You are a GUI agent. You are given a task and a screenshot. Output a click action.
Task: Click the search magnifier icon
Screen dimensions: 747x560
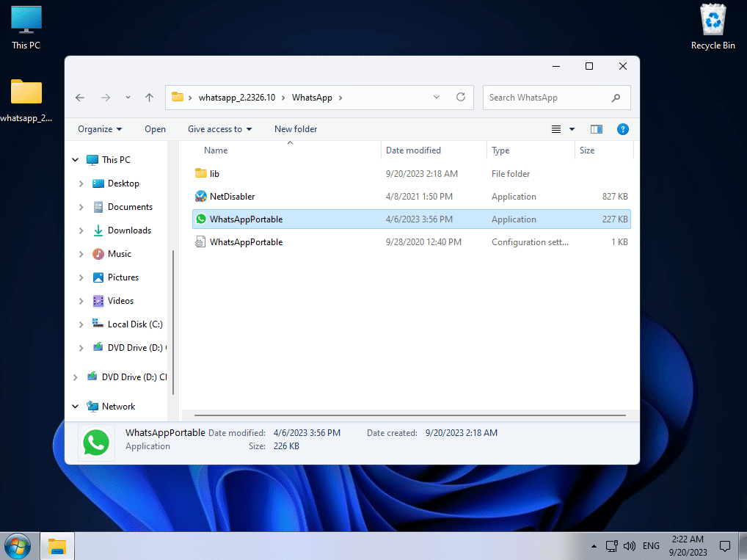616,98
